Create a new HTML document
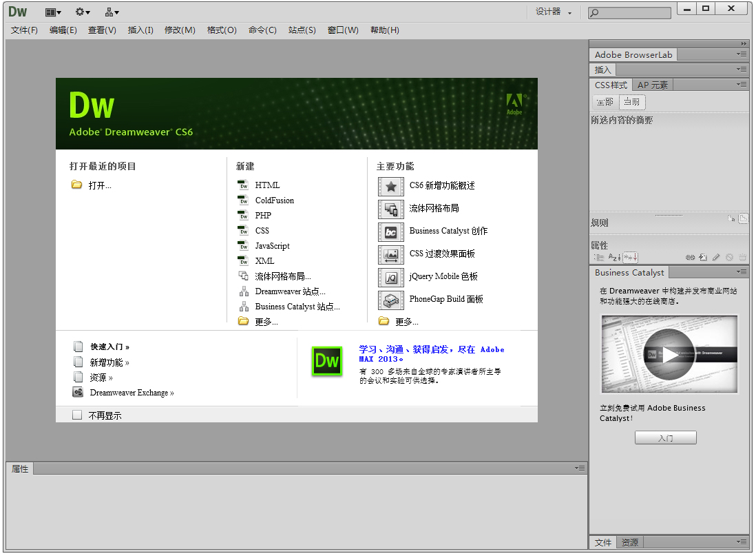756x556 pixels. pyautogui.click(x=267, y=185)
